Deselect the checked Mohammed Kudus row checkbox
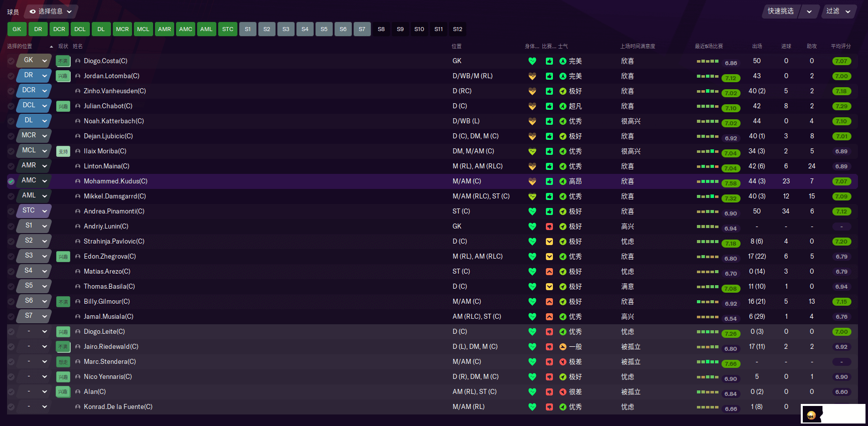 pyautogui.click(x=11, y=181)
